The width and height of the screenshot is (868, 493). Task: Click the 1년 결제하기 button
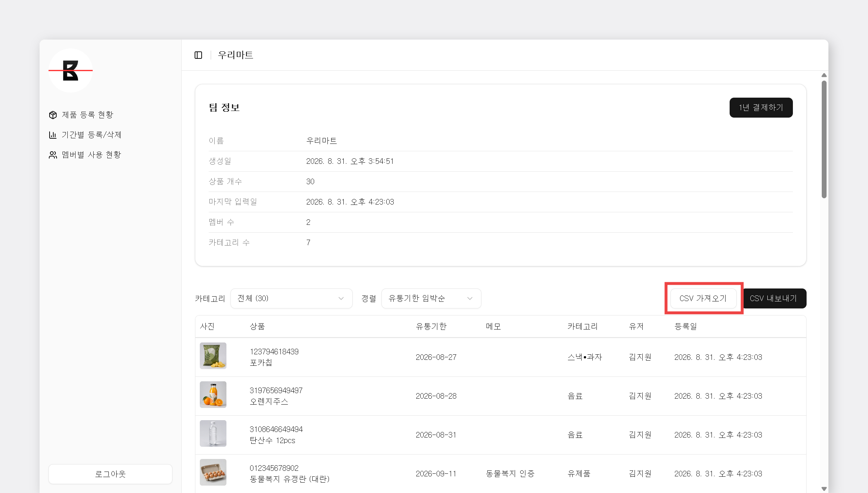point(761,108)
